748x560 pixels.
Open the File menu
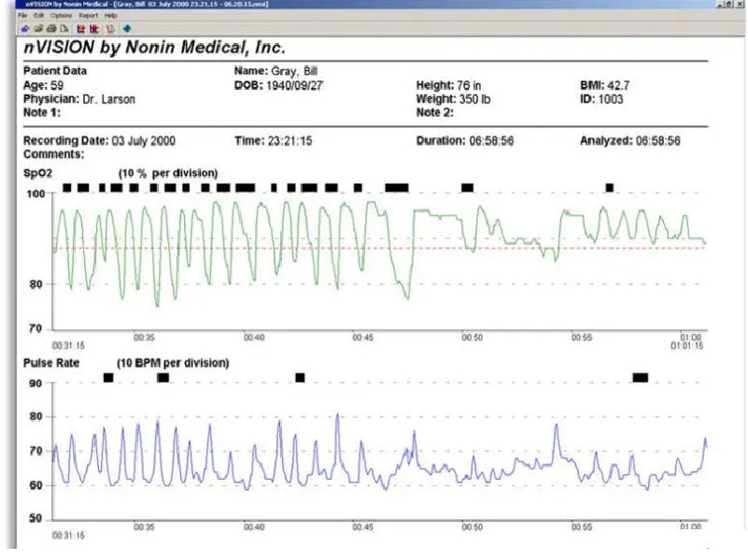pyautogui.click(x=24, y=16)
